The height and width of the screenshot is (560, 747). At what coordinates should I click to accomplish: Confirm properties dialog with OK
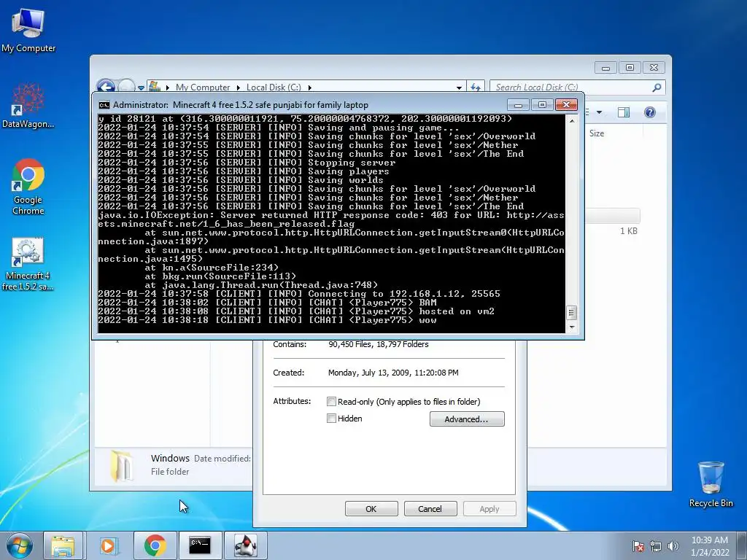click(371, 508)
